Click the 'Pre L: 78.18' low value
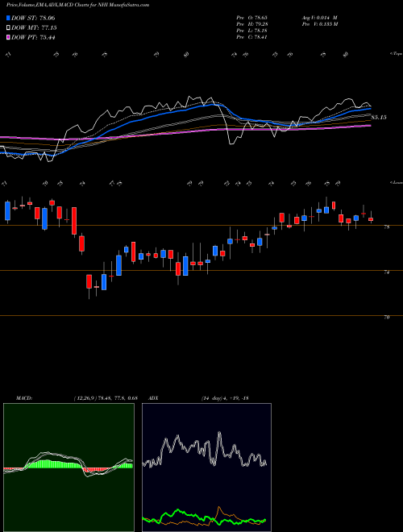 tap(251, 30)
